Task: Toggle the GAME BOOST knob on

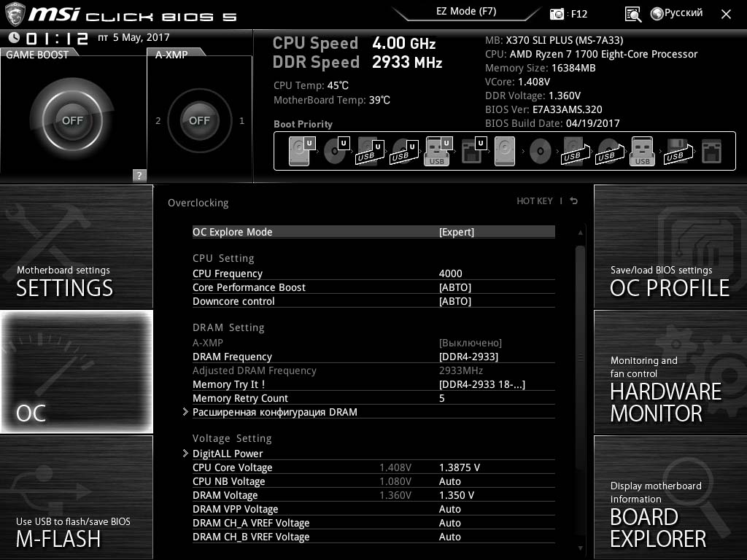Action: pyautogui.click(x=72, y=120)
